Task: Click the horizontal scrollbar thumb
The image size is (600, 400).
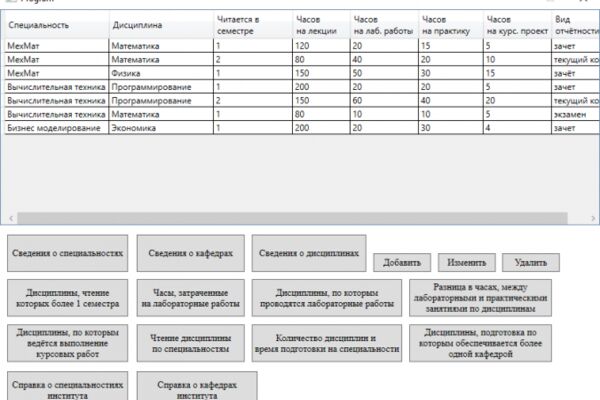Action: click(x=292, y=218)
